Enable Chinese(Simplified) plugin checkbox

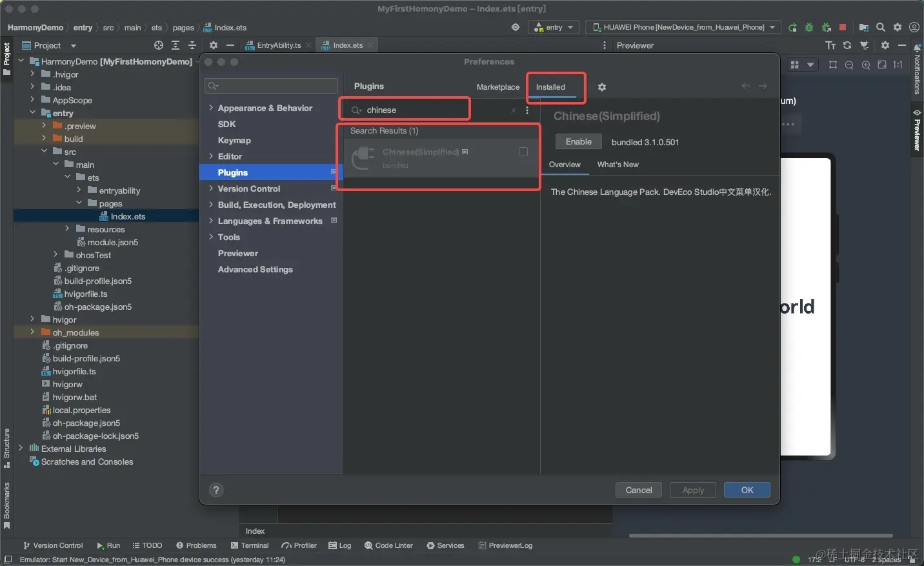pyautogui.click(x=523, y=152)
